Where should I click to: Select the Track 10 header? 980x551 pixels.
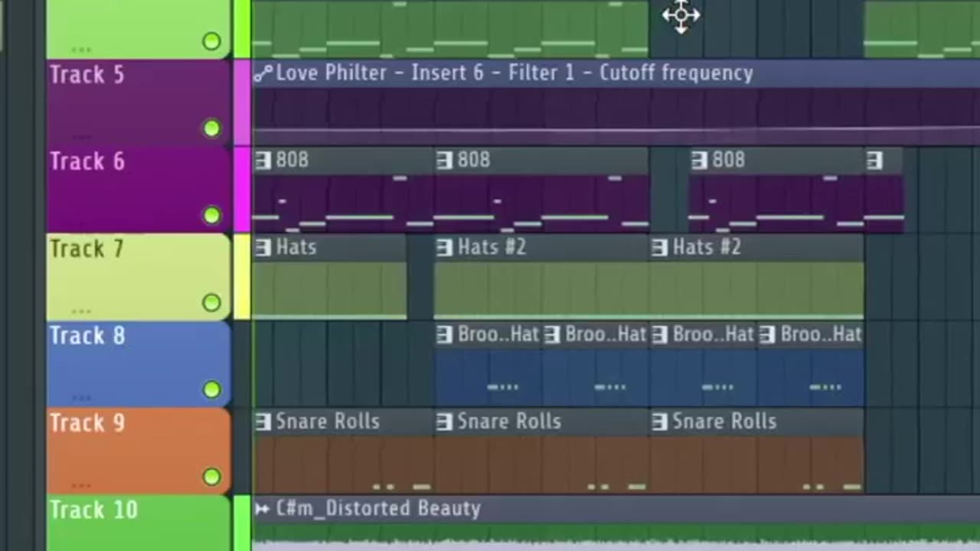pos(139,523)
